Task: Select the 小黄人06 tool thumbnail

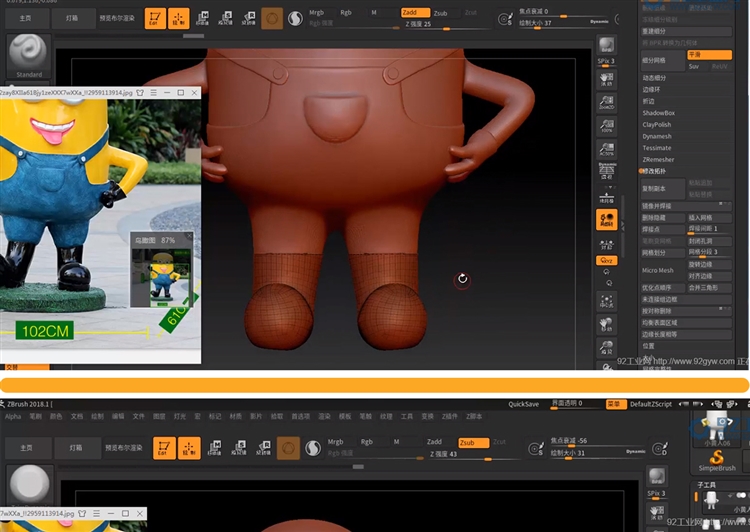Action: [717, 431]
